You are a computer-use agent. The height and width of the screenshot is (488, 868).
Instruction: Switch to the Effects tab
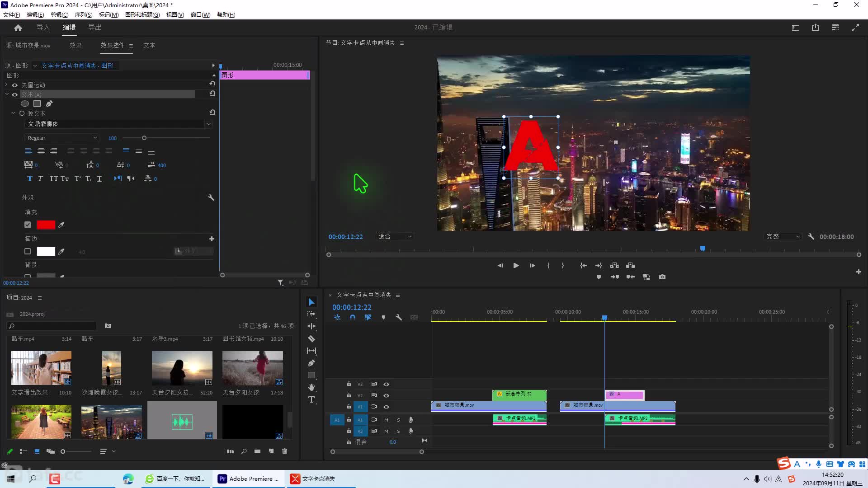point(75,45)
